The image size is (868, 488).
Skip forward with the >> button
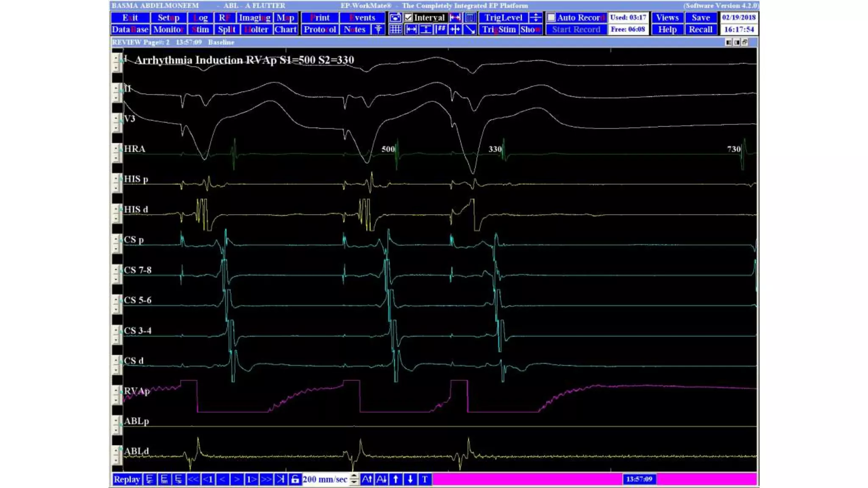pyautogui.click(x=266, y=480)
